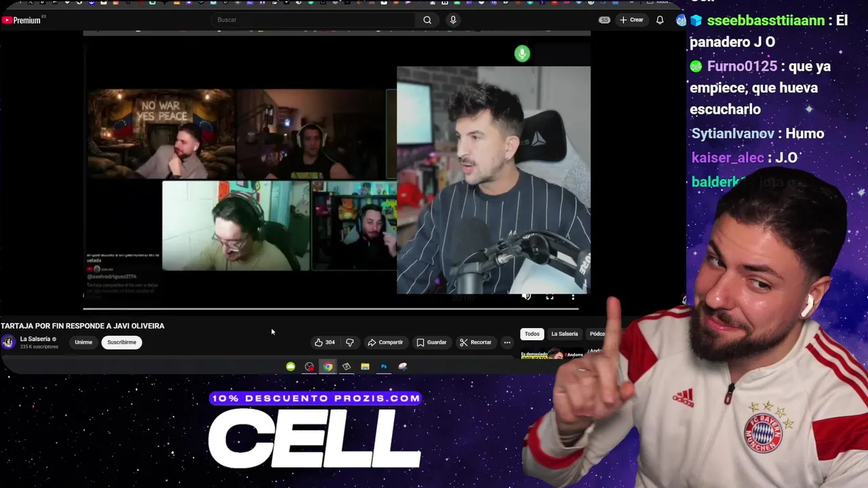
Task: Open La Salsería channel name link
Action: point(35,339)
